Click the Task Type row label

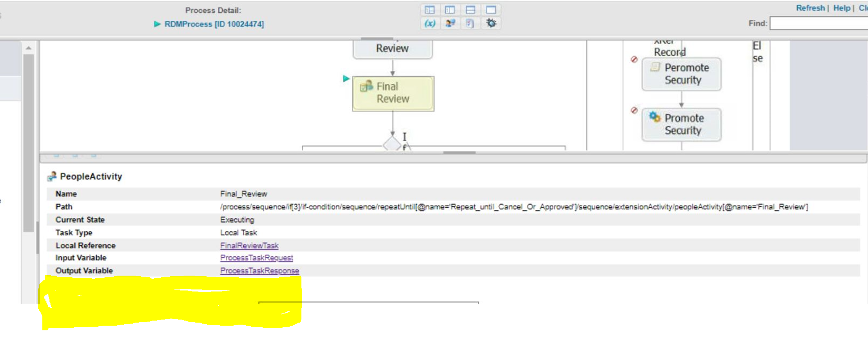click(74, 232)
